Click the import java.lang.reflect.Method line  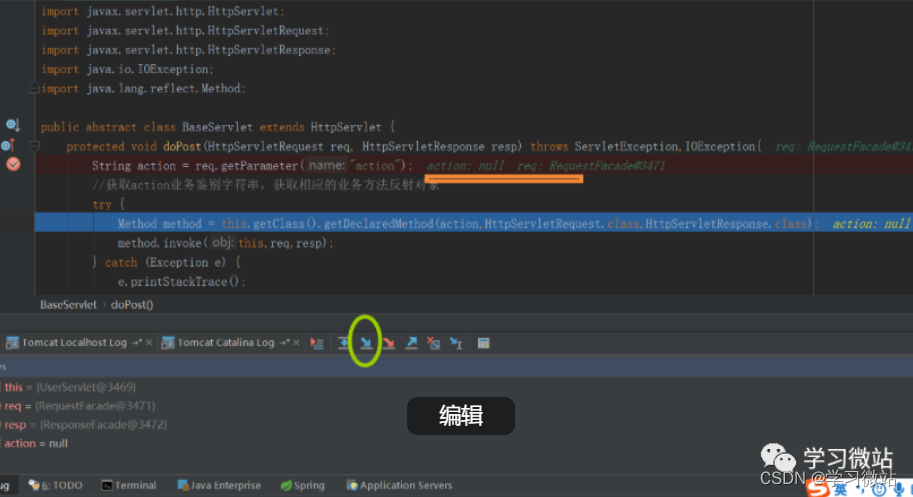tap(143, 88)
